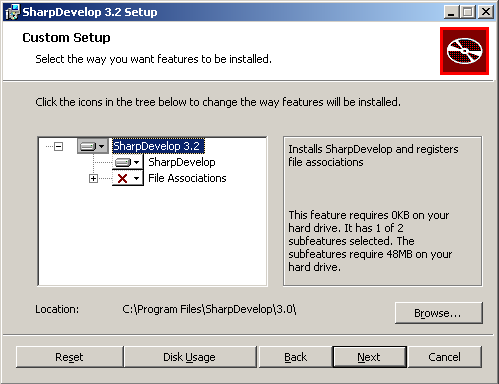The height and width of the screenshot is (384, 499).
Task: Click the install location path text
Action: [x=209, y=309]
